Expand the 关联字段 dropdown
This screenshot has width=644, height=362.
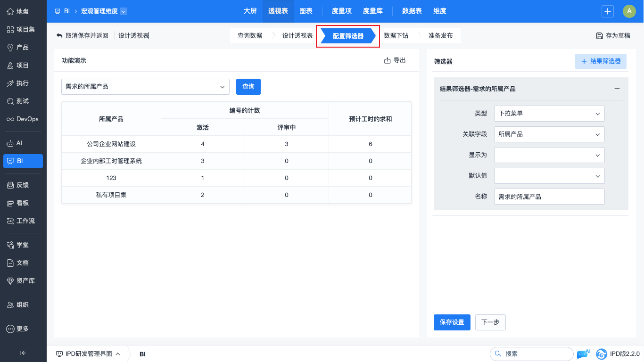549,134
